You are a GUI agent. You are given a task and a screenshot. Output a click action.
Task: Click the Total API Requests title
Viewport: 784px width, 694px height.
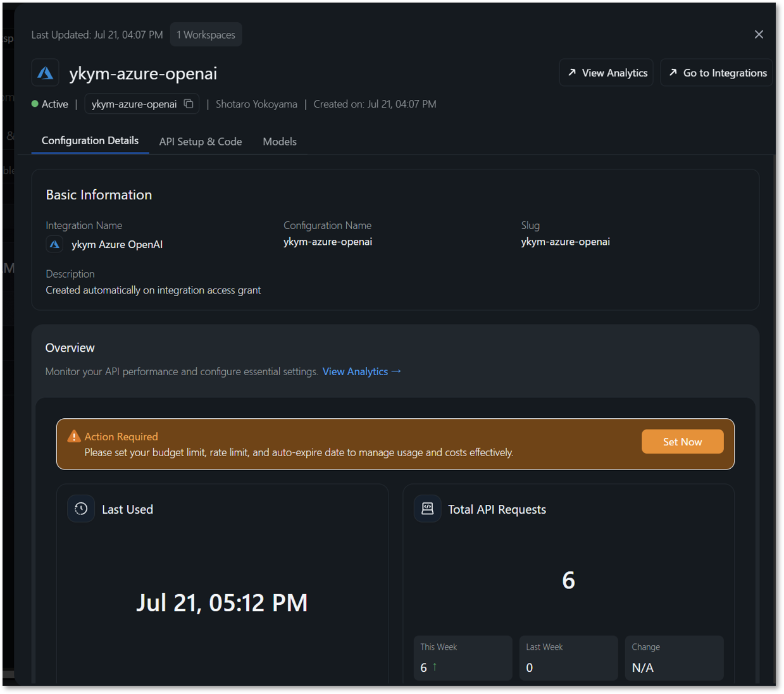pyautogui.click(x=497, y=509)
